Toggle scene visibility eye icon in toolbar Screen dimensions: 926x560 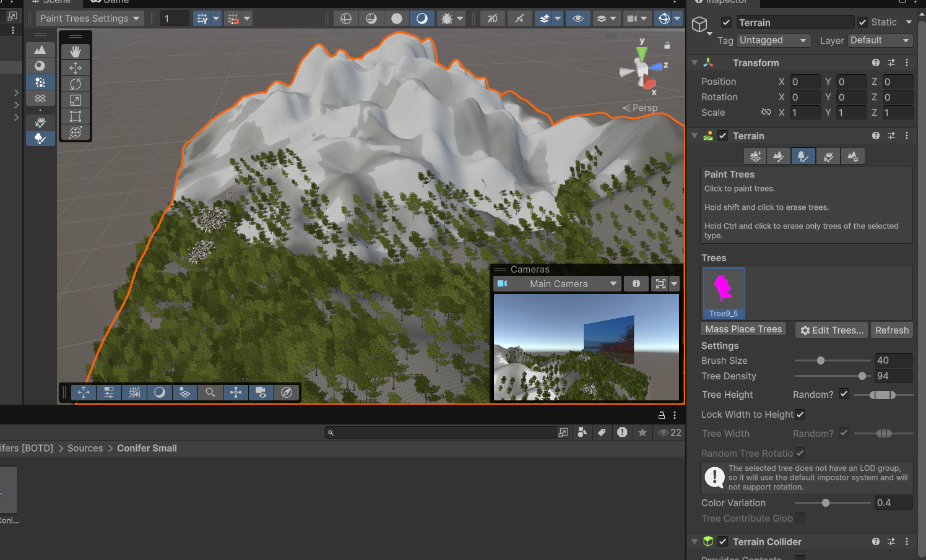point(578,19)
